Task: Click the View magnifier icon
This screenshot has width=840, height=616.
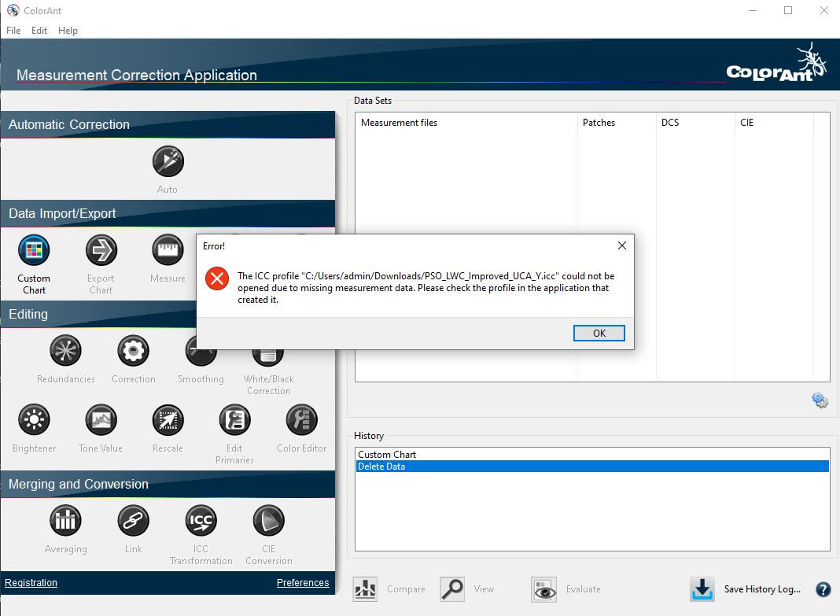Action: (x=453, y=589)
